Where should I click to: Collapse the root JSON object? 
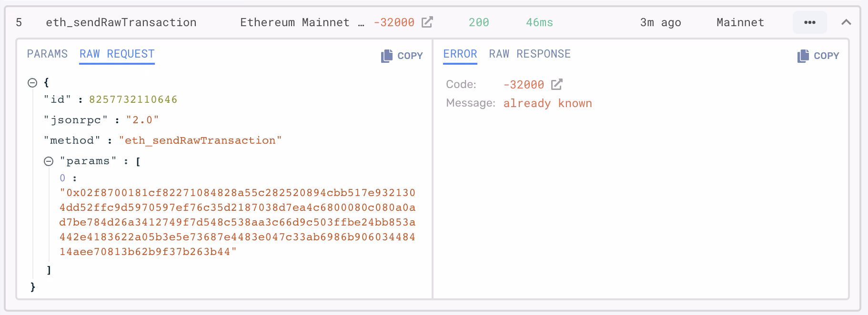(32, 83)
